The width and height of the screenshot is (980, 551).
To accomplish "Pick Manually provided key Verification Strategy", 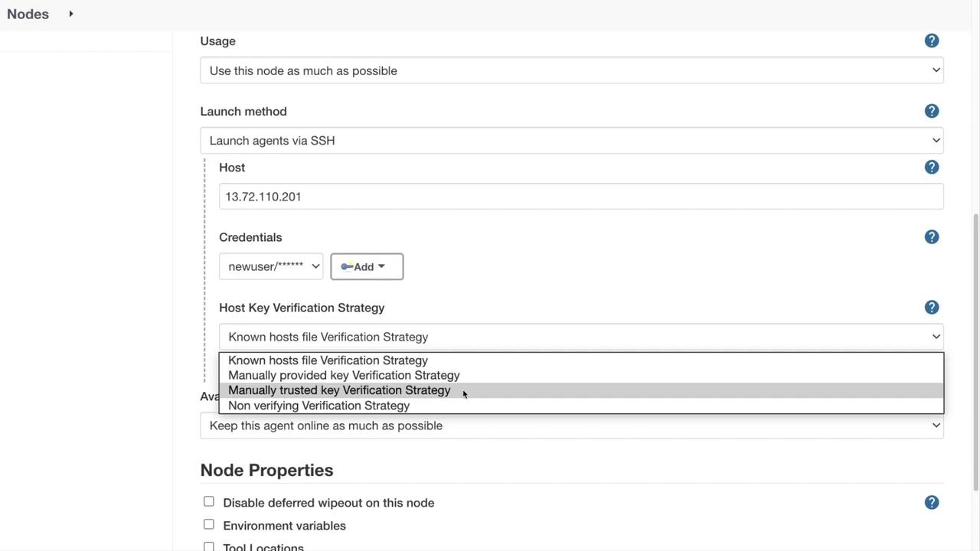I will 344,375.
